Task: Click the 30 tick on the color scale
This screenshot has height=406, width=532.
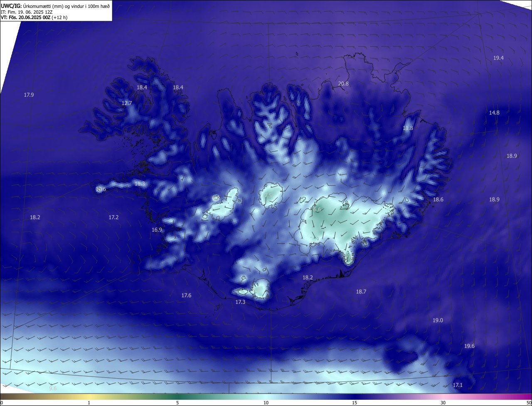Action: (443, 403)
